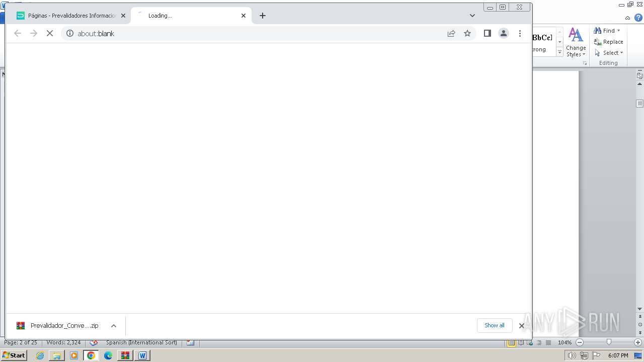Screen dimensions: 644x362
Task: Launch Internet Explorer from taskbar
Action: pyautogui.click(x=40, y=355)
